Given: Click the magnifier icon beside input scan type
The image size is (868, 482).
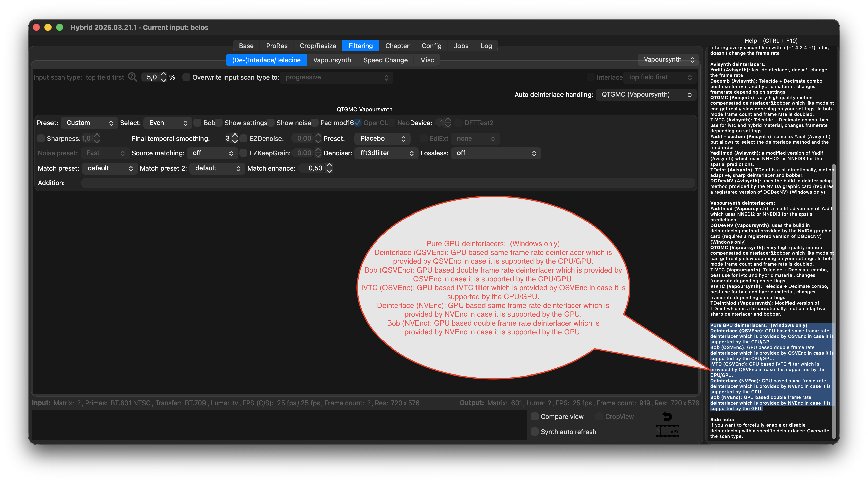Looking at the screenshot, I should [x=133, y=77].
